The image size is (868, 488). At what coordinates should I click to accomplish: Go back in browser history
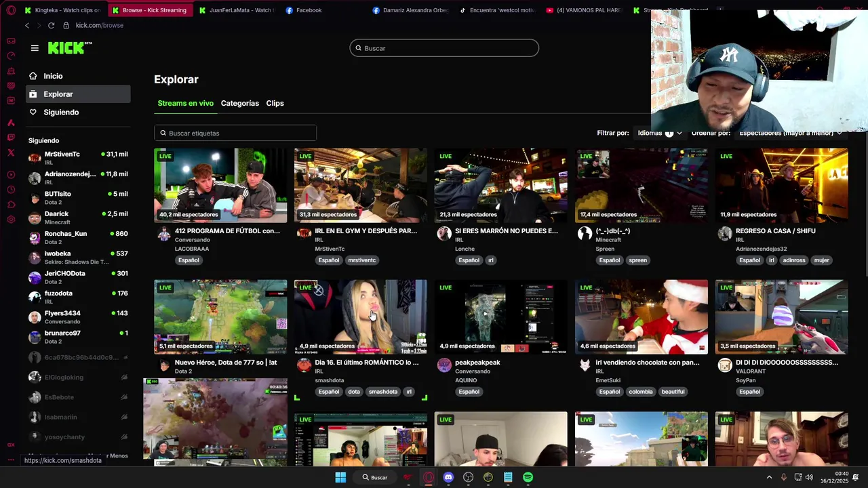[26, 25]
